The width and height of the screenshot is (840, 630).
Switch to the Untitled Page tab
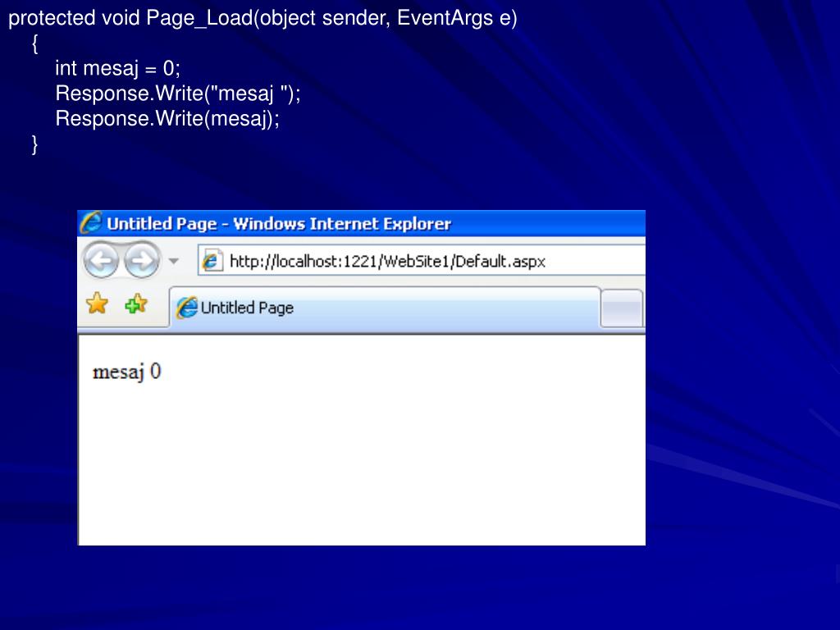385,308
